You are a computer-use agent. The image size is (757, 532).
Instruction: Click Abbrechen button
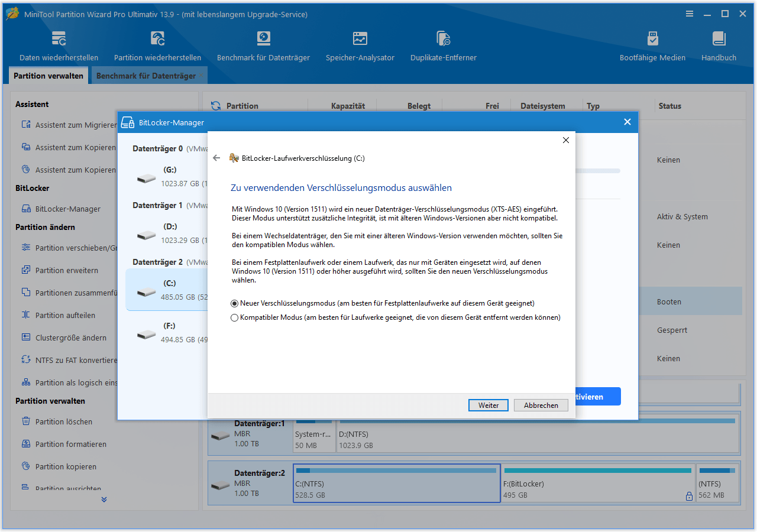pyautogui.click(x=541, y=405)
